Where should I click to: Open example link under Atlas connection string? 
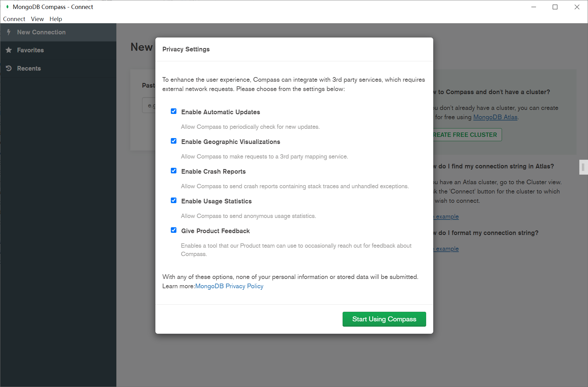(x=446, y=216)
